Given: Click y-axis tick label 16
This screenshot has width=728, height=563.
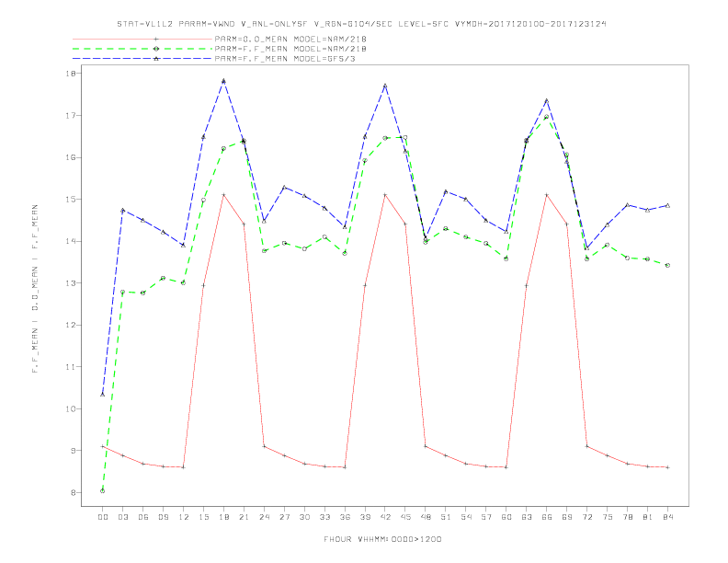Looking at the screenshot, I should pos(71,157).
